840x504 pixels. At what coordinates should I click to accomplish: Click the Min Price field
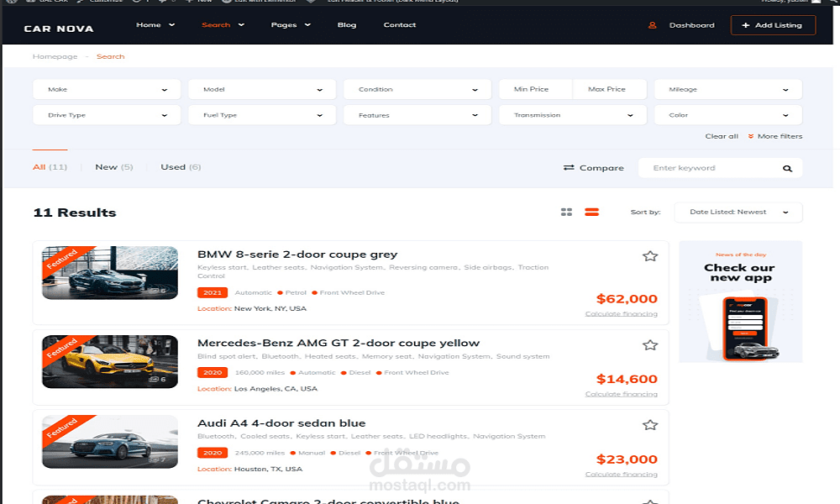click(x=535, y=89)
